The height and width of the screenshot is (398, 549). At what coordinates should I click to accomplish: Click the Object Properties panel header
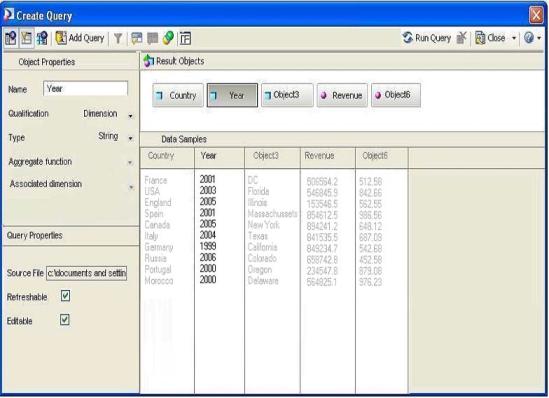pos(47,62)
